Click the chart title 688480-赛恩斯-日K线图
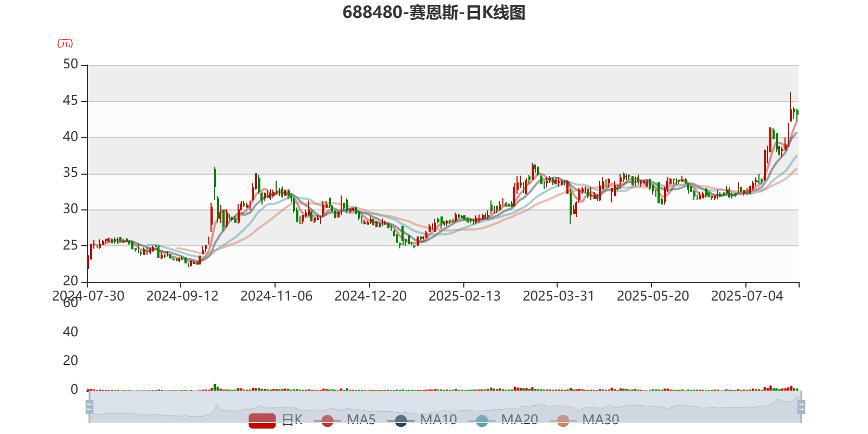Image resolution: width=868 pixels, height=434 pixels. coord(434,12)
